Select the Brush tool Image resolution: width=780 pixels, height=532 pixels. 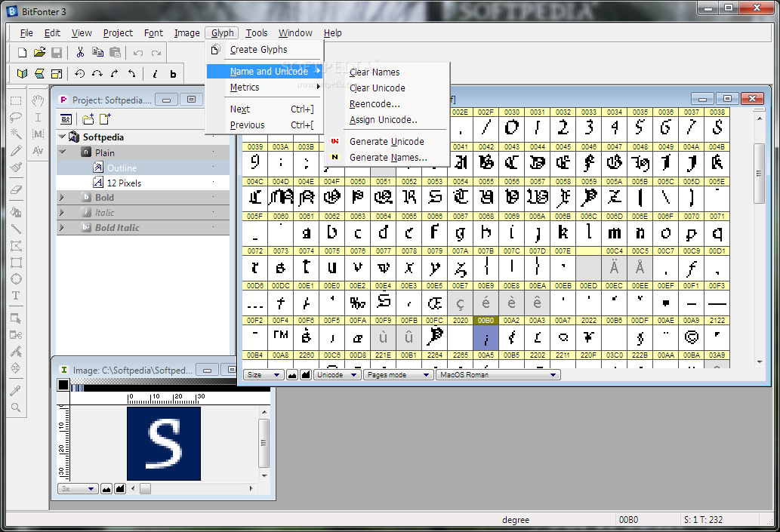(16, 167)
